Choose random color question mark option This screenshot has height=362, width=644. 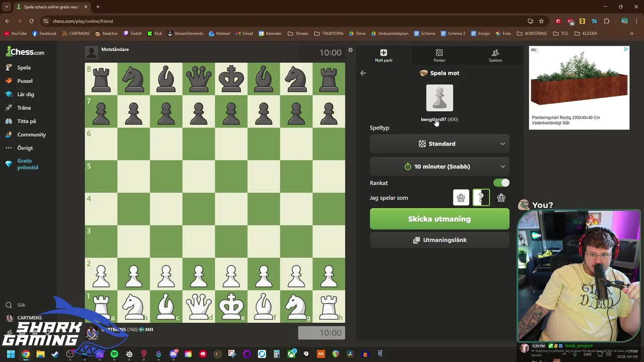pos(481,198)
